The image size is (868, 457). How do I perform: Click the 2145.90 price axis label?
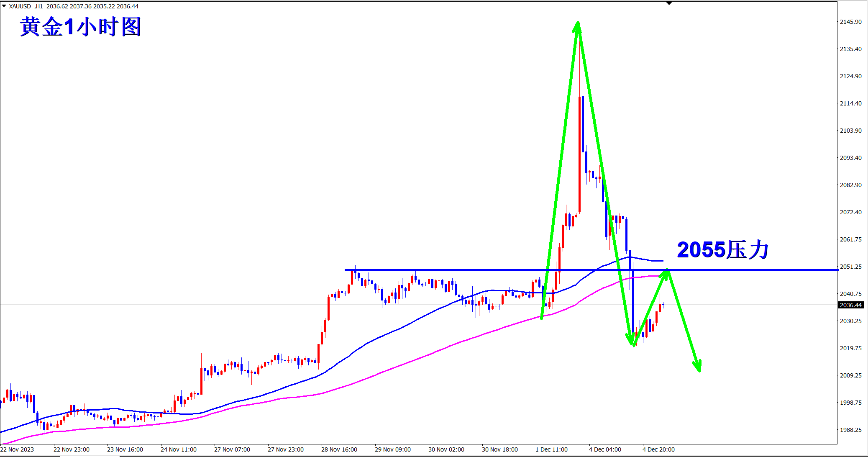[x=851, y=22]
